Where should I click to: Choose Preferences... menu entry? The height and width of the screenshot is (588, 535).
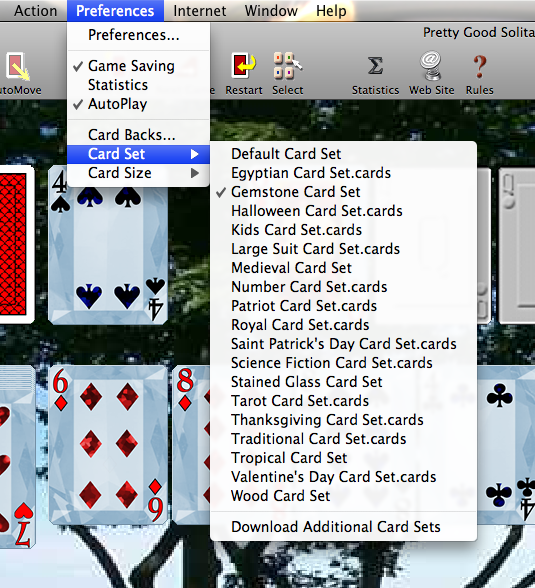tap(138, 35)
